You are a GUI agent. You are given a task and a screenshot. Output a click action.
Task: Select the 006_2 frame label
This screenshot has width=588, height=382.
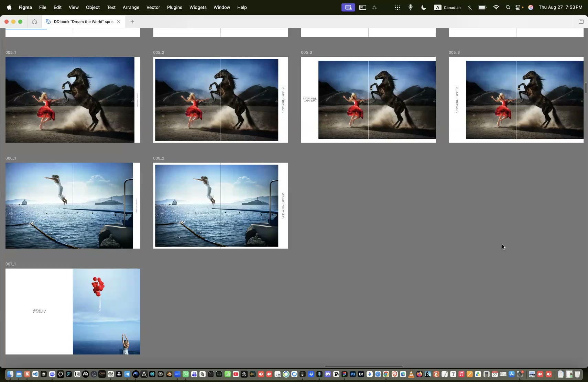click(159, 158)
